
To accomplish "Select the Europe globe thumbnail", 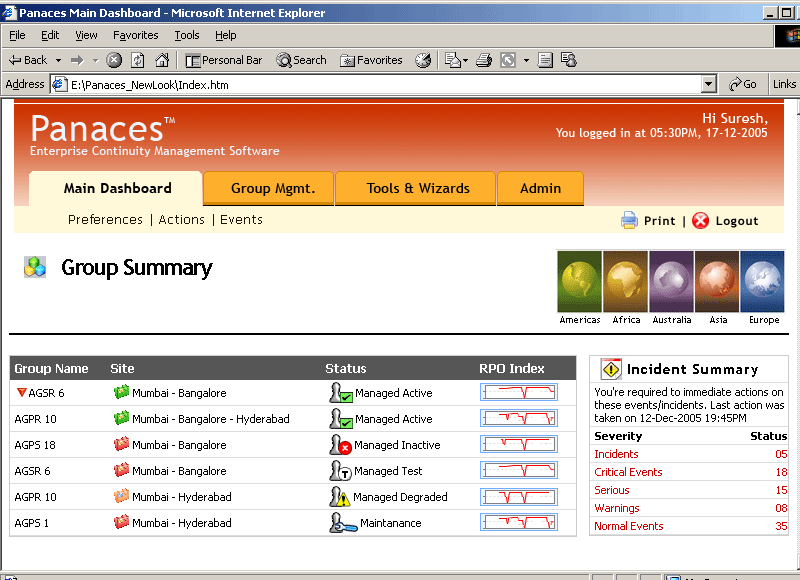I will tap(762, 281).
